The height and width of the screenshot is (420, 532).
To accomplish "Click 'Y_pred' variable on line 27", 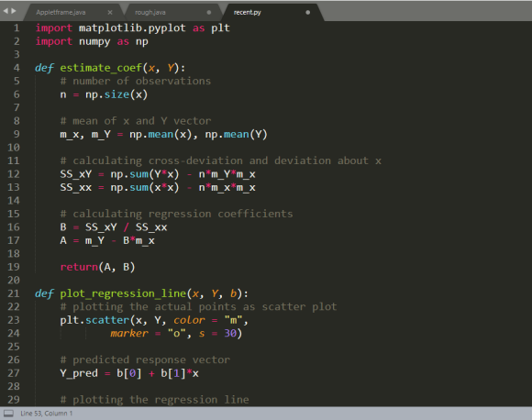I will click(79, 373).
